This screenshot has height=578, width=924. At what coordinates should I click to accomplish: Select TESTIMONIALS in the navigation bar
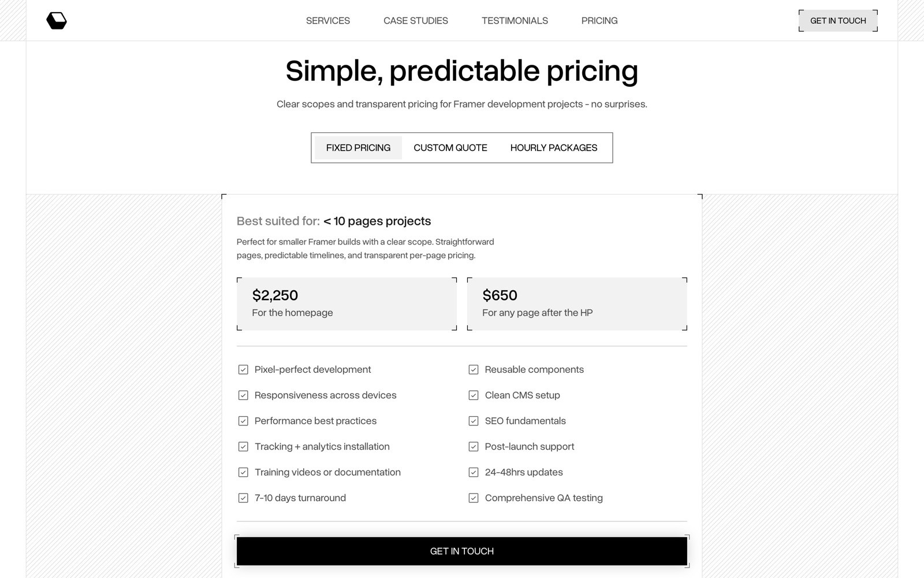(515, 20)
